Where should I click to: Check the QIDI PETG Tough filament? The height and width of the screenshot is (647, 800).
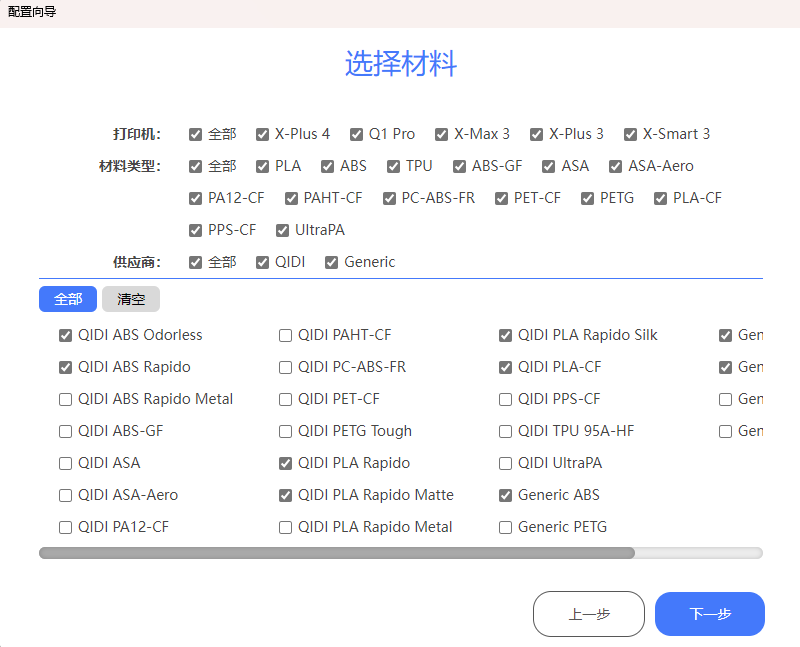(286, 431)
